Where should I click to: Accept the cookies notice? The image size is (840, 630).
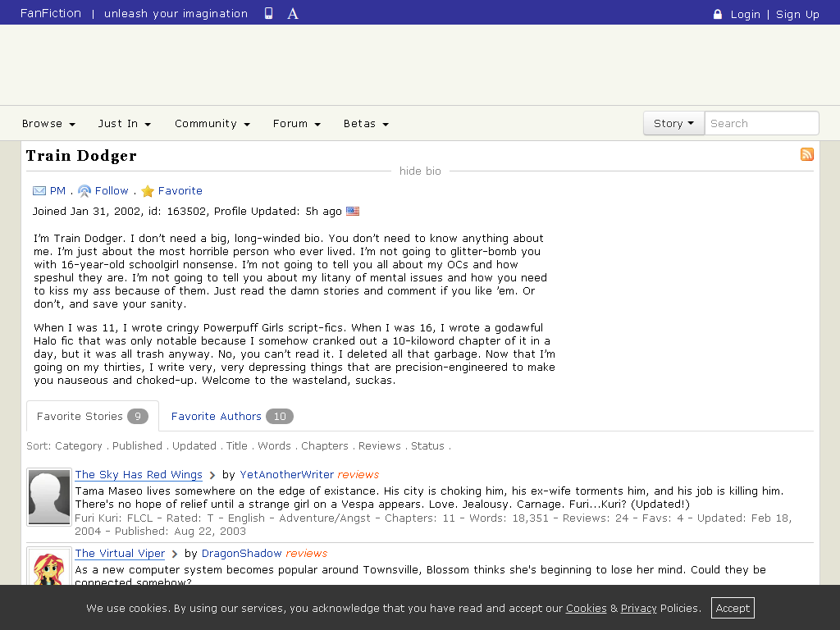(x=733, y=608)
